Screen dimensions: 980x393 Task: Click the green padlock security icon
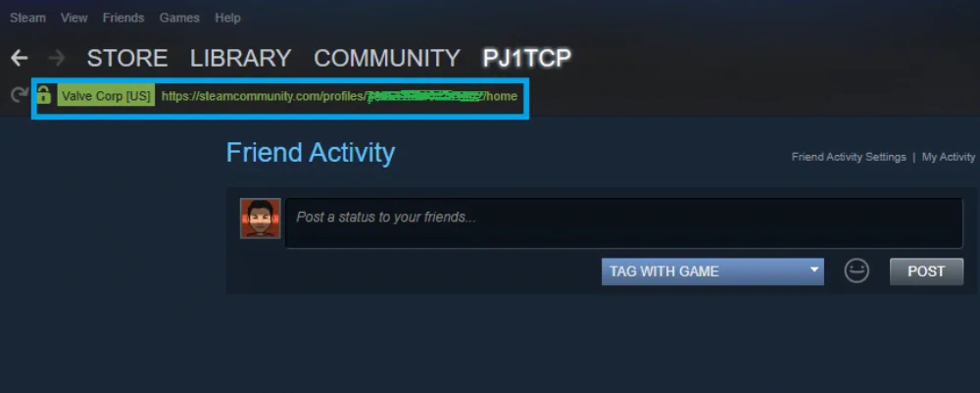coord(43,95)
